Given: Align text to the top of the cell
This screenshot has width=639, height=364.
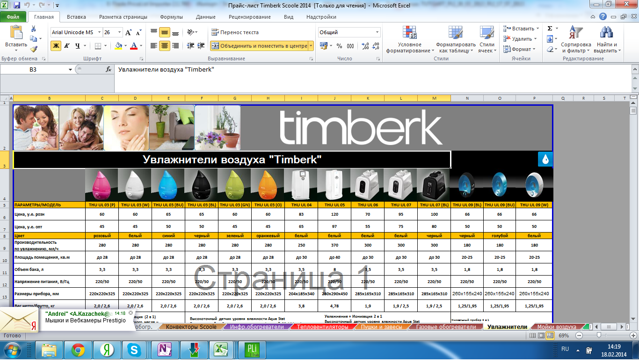Looking at the screenshot, I should 154,33.
